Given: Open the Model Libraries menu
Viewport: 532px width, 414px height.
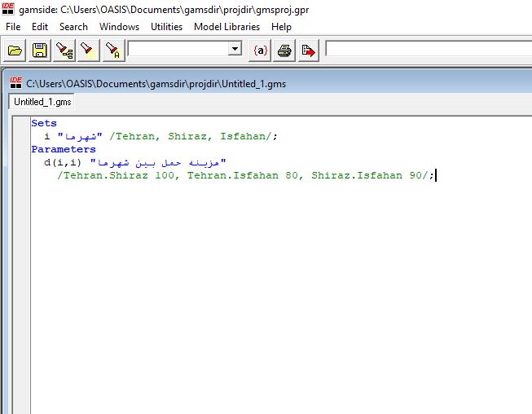Looking at the screenshot, I should (x=226, y=27).
